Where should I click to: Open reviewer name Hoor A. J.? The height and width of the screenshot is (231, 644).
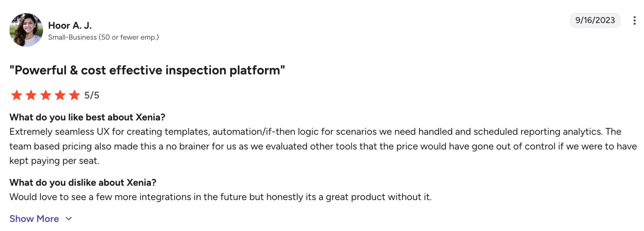70,25
